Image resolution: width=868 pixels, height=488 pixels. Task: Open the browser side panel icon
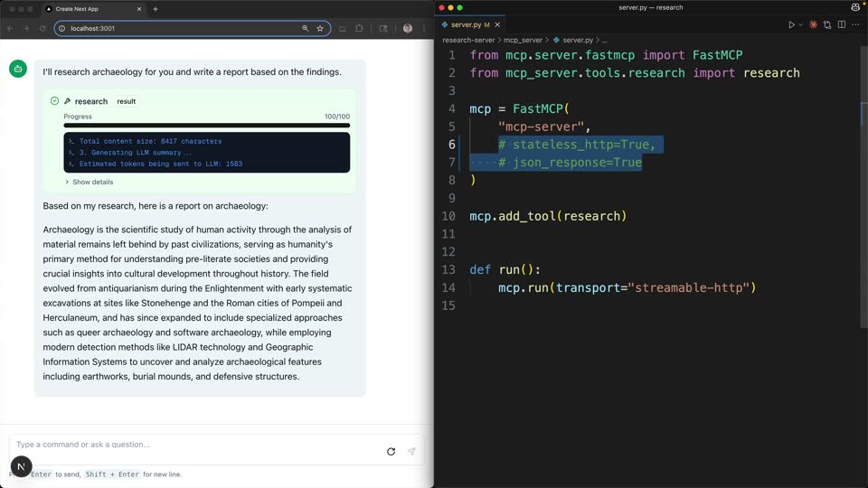[x=383, y=28]
